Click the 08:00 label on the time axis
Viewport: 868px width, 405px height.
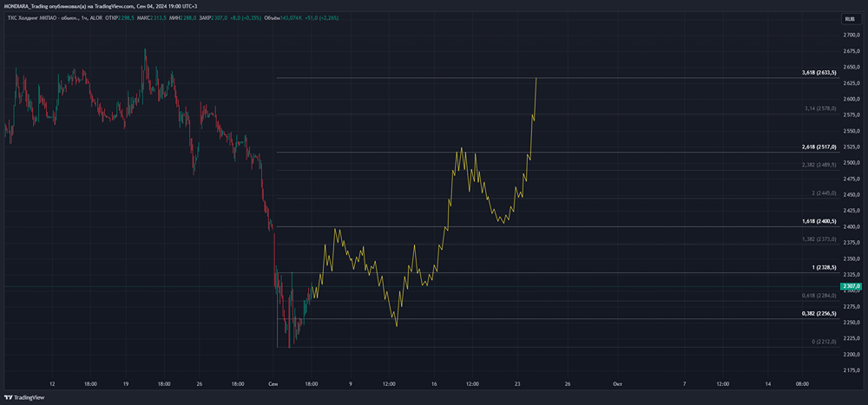802,383
